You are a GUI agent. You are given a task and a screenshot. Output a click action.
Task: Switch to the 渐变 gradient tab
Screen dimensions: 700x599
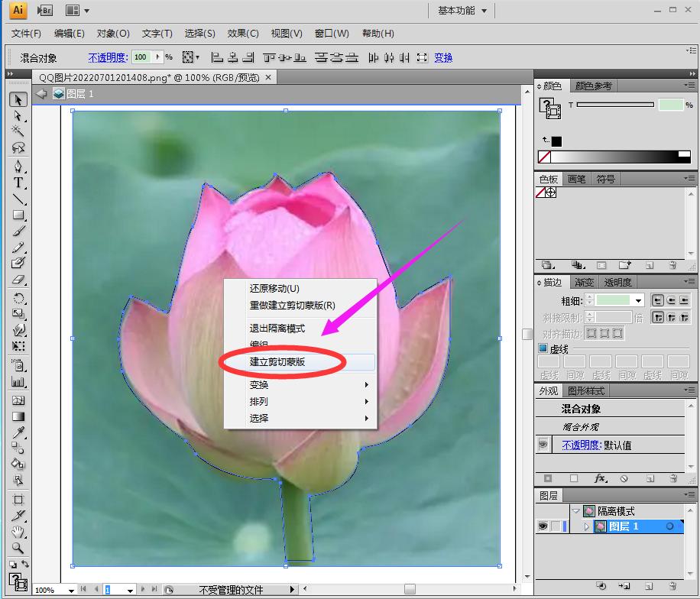click(584, 283)
